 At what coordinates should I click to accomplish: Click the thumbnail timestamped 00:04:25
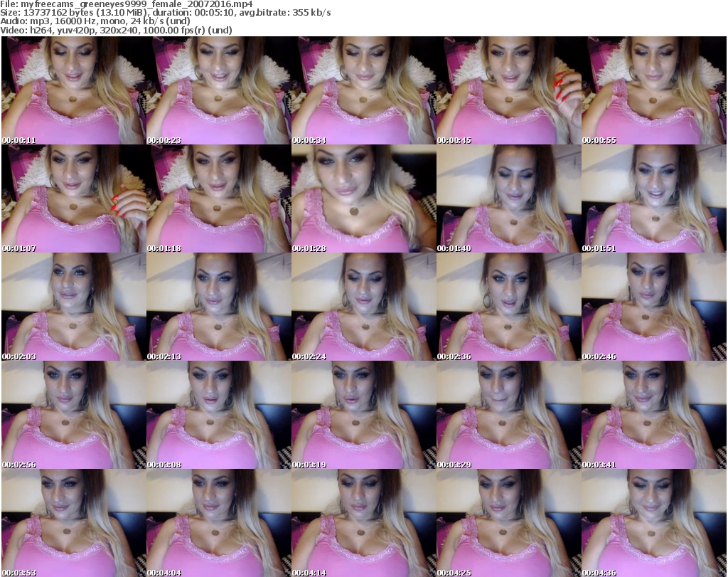point(508,523)
